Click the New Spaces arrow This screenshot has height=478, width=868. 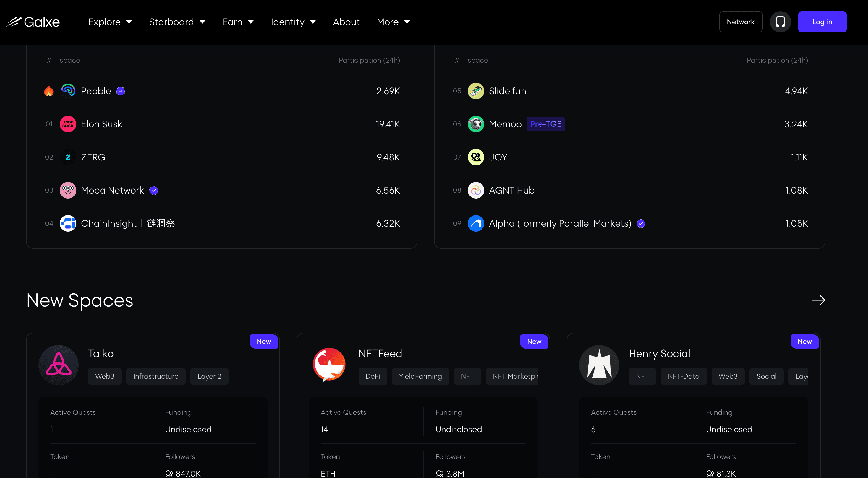pos(818,300)
